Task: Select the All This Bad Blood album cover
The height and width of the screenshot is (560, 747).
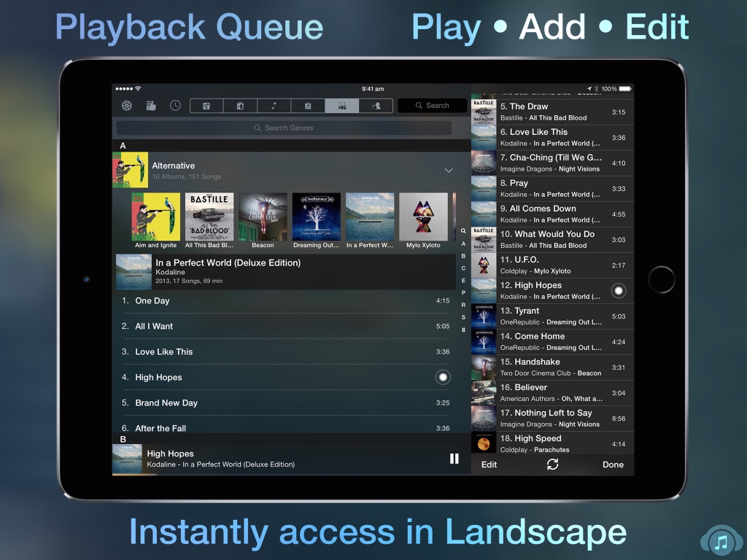Action: point(209,217)
